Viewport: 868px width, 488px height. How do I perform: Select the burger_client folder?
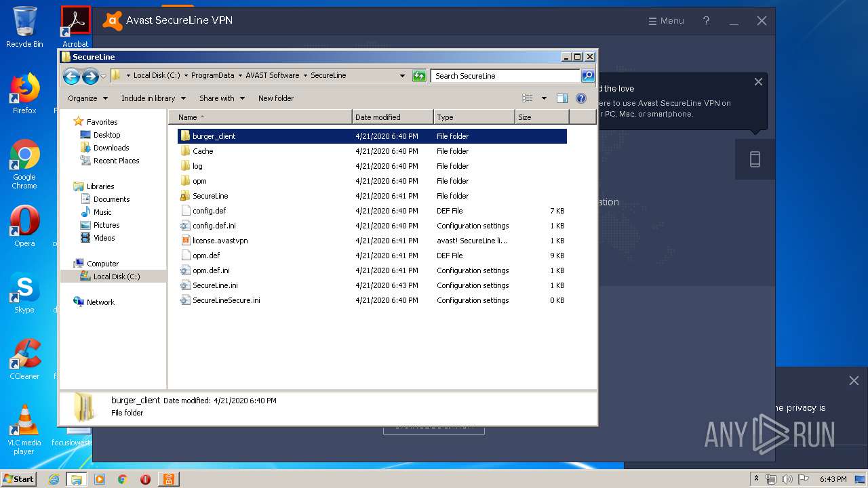[x=372, y=136]
